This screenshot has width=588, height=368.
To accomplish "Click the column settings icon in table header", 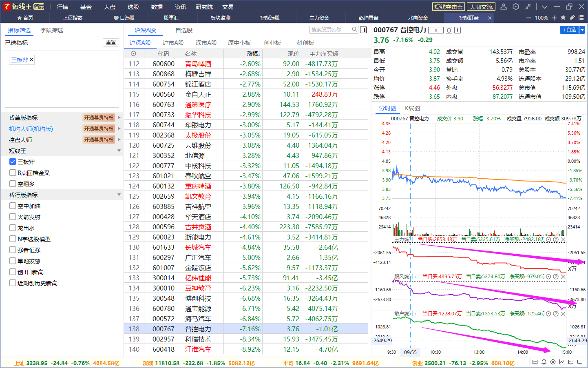I will (x=133, y=53).
